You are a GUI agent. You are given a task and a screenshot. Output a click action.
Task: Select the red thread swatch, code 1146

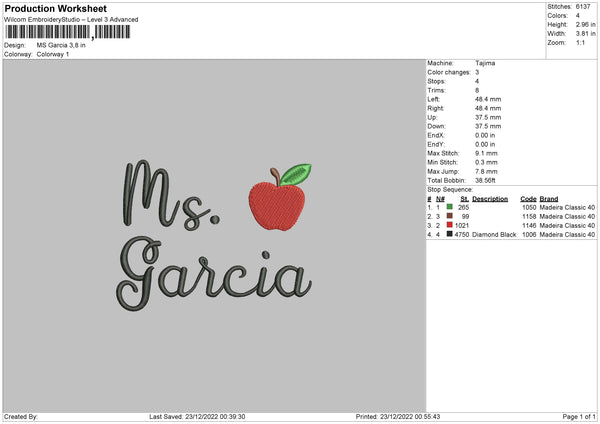449,225
